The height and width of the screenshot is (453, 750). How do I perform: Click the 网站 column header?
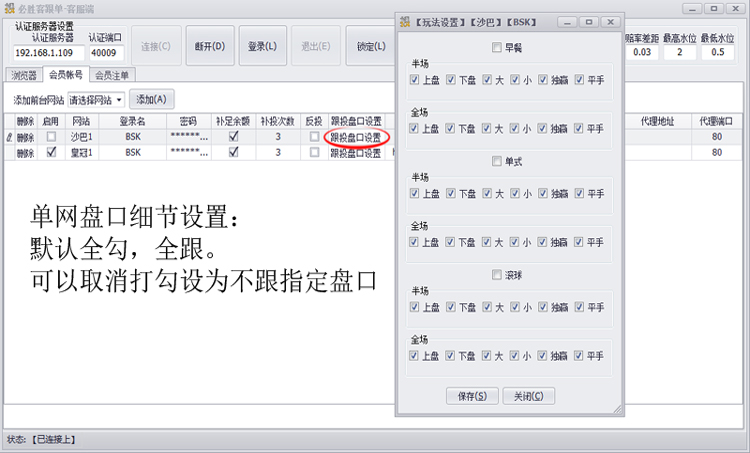pos(81,121)
